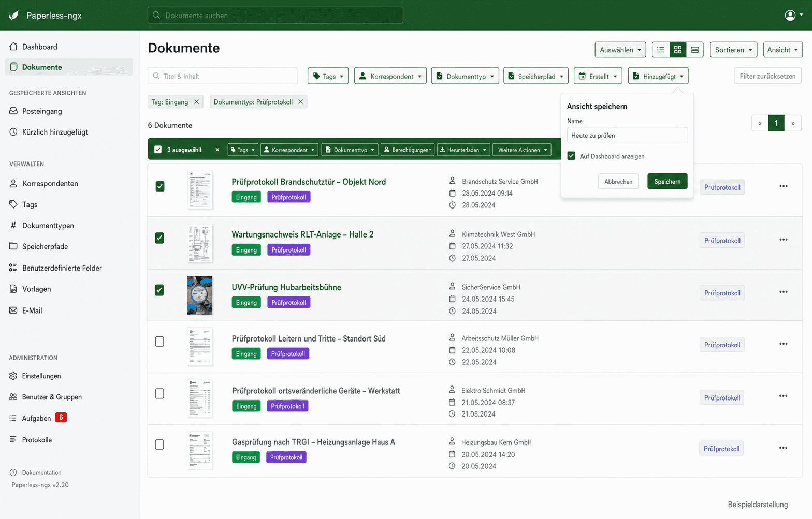Open the user account avatar menu
Viewport: 812px width, 519px height.
pyautogui.click(x=793, y=15)
